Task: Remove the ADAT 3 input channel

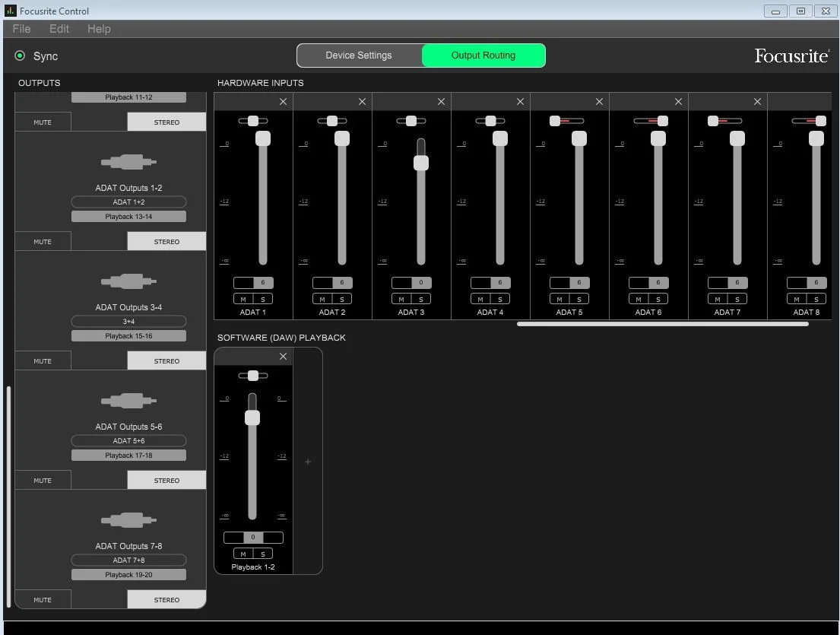Action: pos(441,102)
